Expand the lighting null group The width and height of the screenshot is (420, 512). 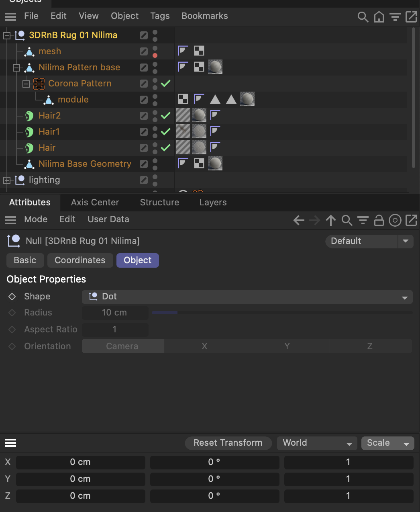(x=7, y=180)
